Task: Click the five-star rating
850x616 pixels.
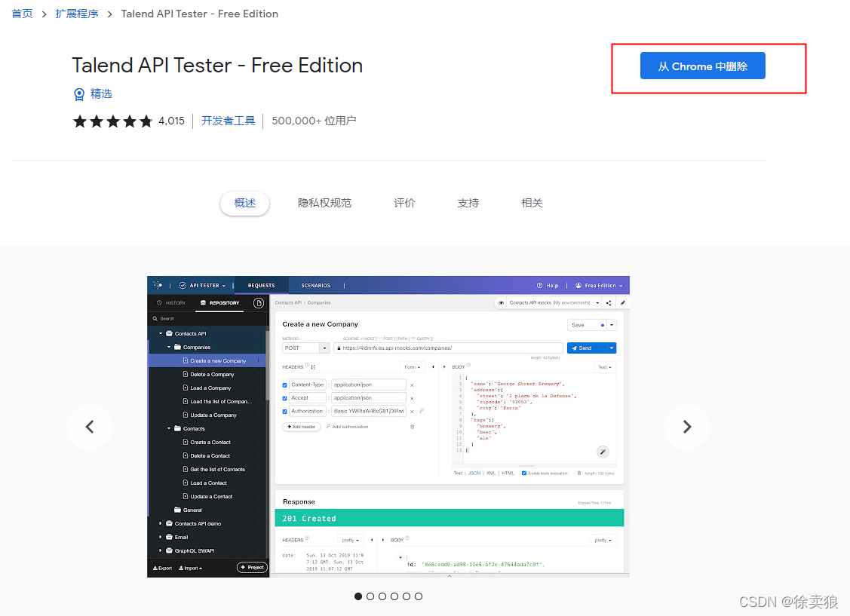Action: point(113,121)
